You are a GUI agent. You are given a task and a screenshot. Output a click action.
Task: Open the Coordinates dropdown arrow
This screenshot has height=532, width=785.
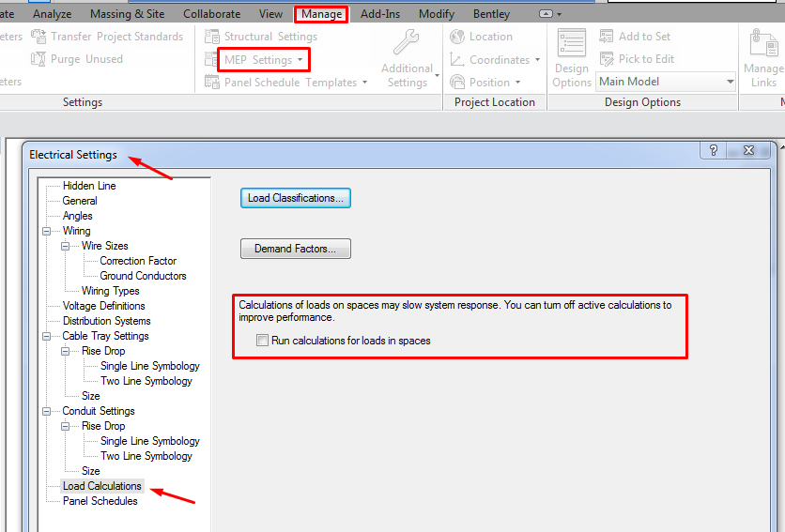click(538, 59)
